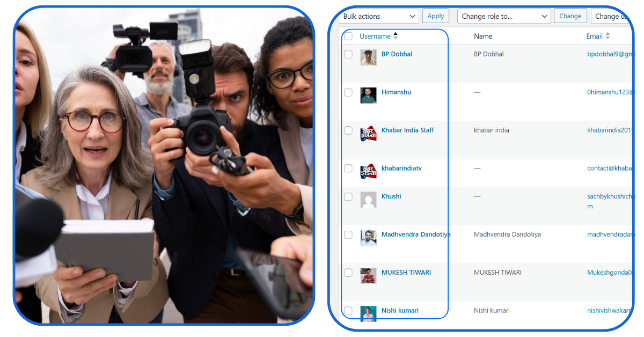Click Himanshu's profile avatar

(x=368, y=96)
